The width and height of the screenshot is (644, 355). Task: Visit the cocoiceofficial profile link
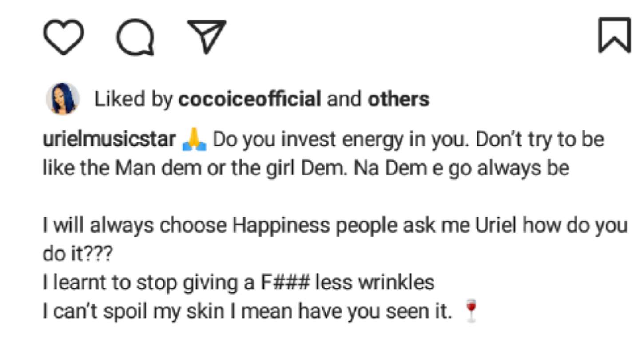point(250,99)
